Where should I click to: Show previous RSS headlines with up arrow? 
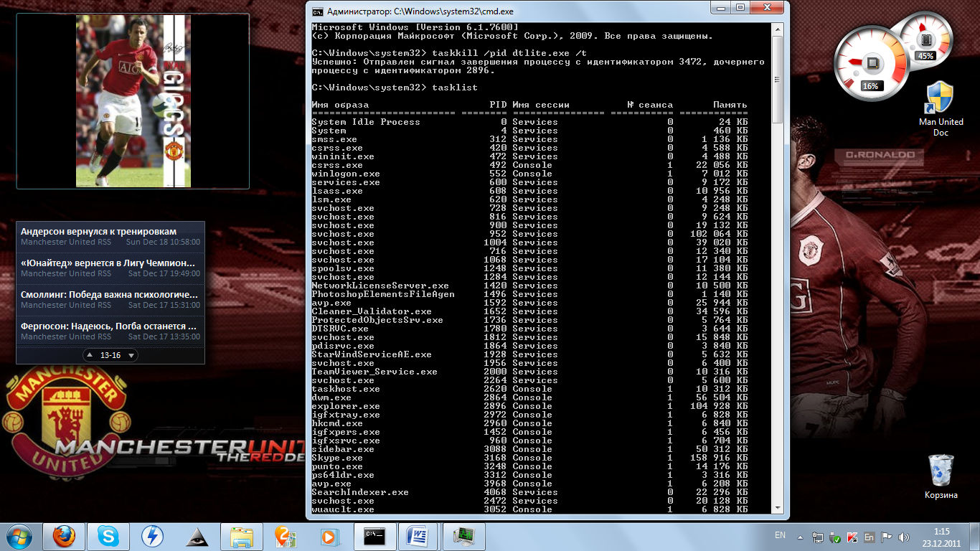(x=89, y=355)
